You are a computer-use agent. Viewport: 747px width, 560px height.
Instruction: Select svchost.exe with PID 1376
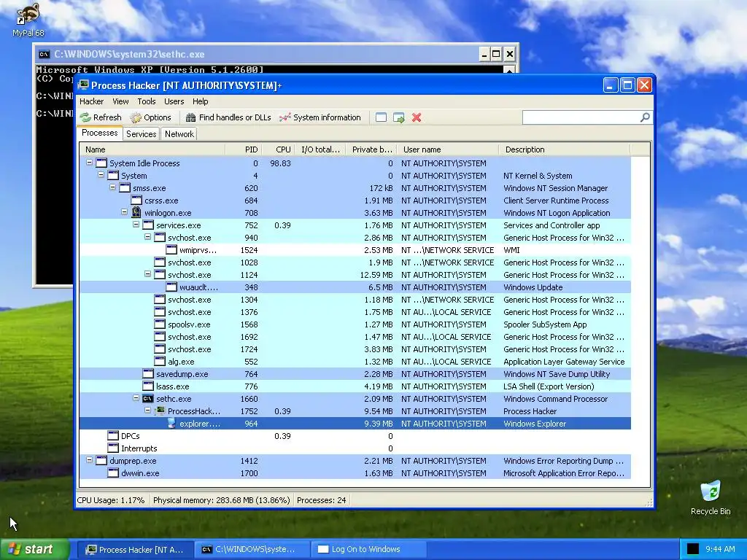355,312
